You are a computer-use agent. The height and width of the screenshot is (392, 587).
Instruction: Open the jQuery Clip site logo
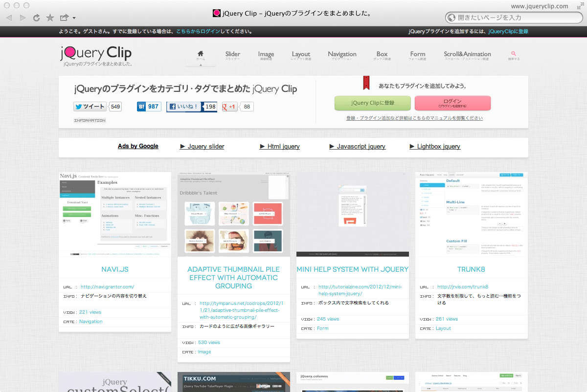[96, 55]
